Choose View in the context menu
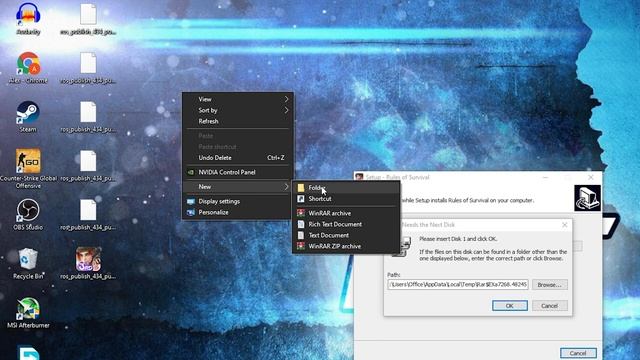Image resolution: width=640 pixels, height=360 pixels. [238, 99]
